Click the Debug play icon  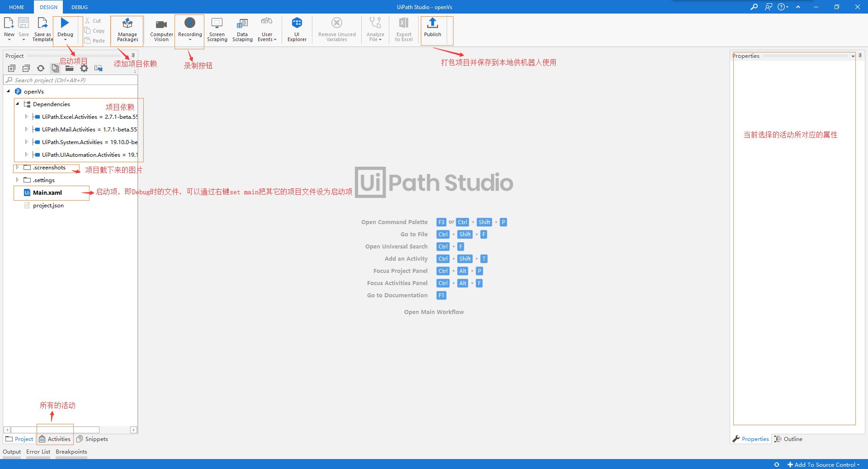tap(65, 23)
